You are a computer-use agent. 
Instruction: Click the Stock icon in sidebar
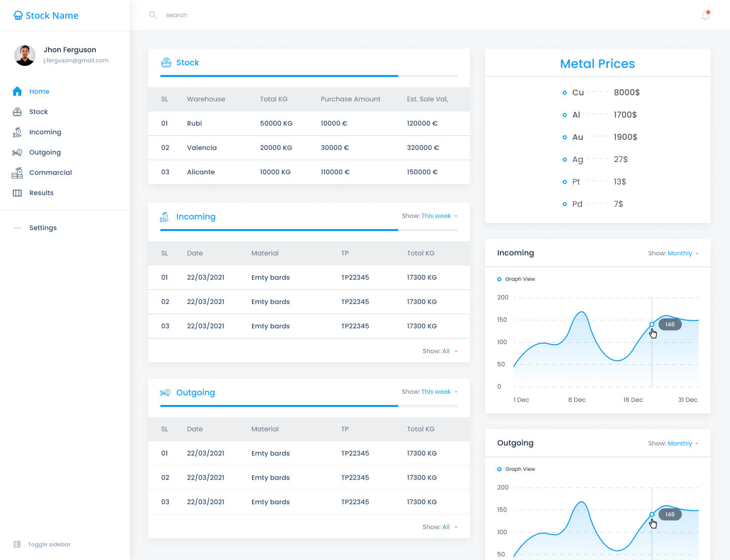pos(17,111)
